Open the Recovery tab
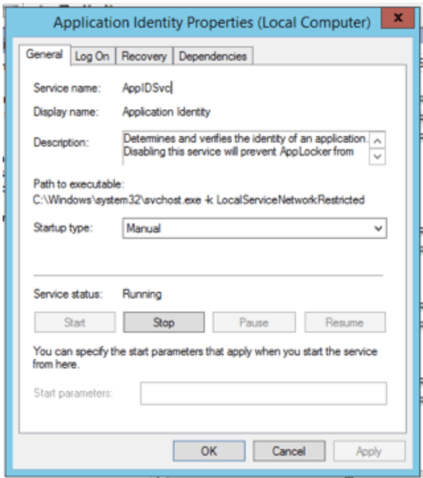Image resolution: width=423 pixels, height=478 pixels. (x=144, y=56)
